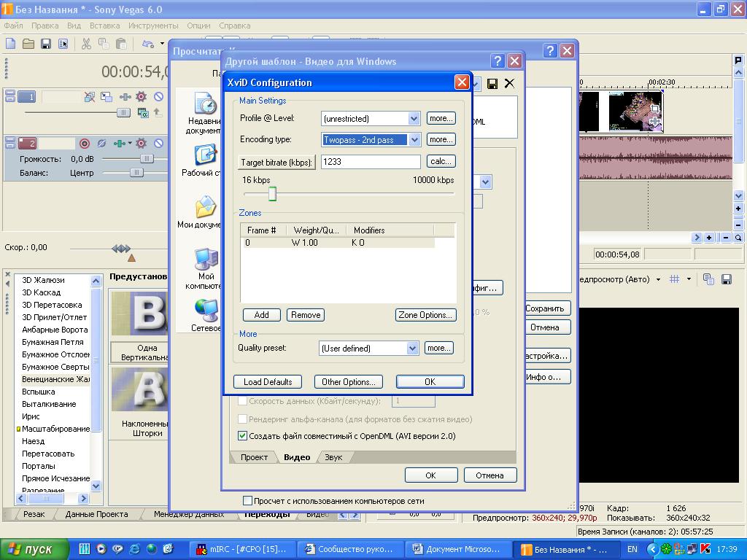Enable rendering with networked computers checkbox

point(247,500)
